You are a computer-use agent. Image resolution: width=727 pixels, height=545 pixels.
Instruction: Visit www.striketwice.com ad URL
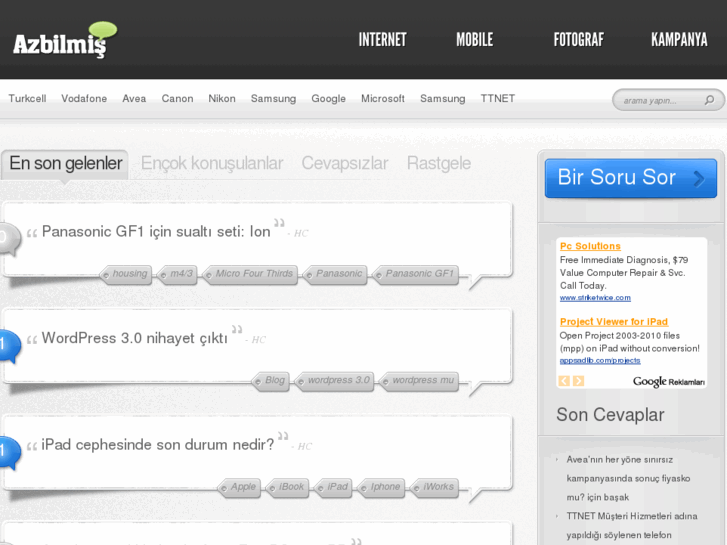(x=595, y=298)
